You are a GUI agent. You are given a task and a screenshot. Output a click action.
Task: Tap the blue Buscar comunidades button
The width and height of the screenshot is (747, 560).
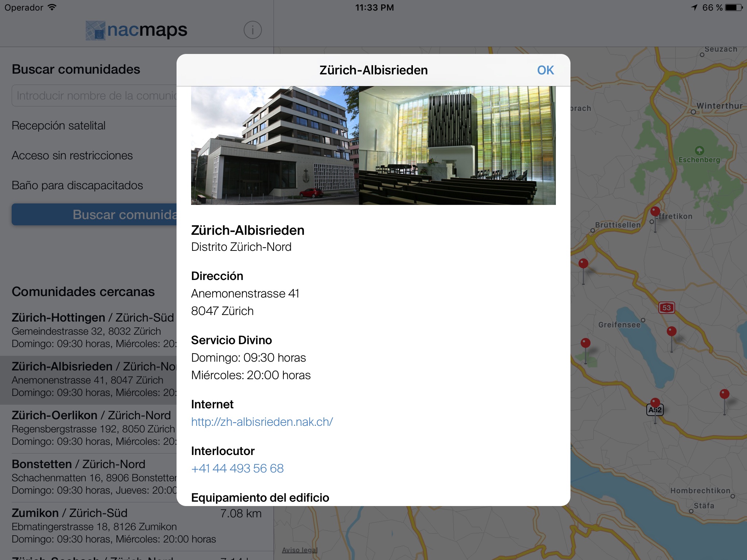(94, 214)
